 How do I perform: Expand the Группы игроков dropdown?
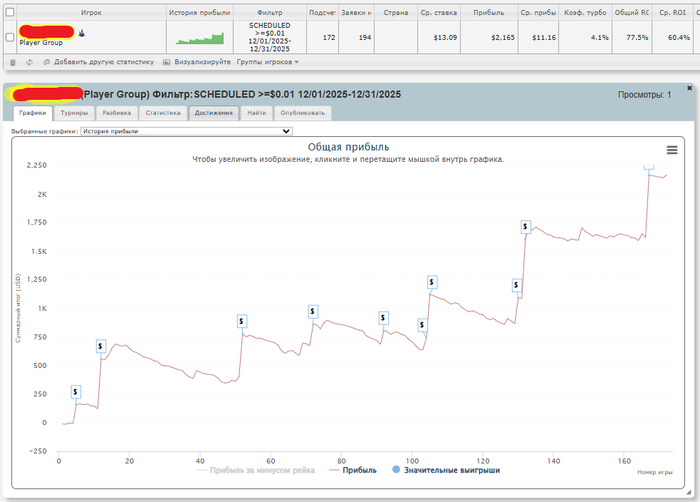pyautogui.click(x=267, y=62)
